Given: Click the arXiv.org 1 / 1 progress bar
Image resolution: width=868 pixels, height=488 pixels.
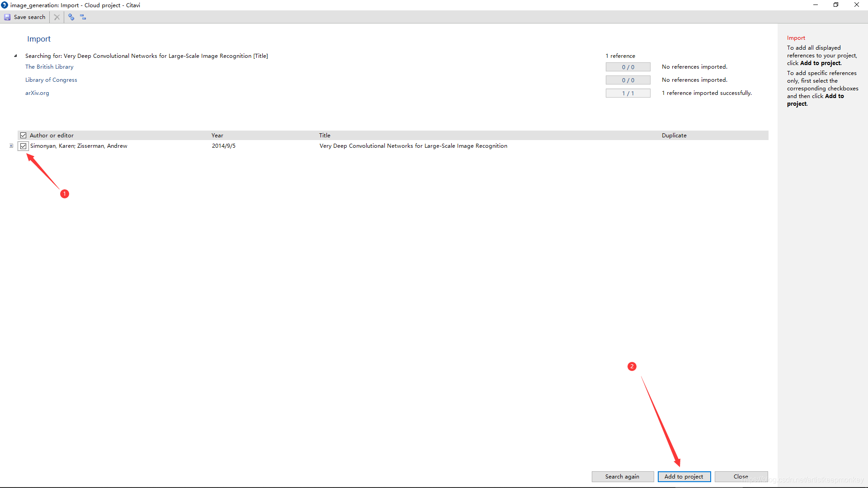Looking at the screenshot, I should coord(628,93).
